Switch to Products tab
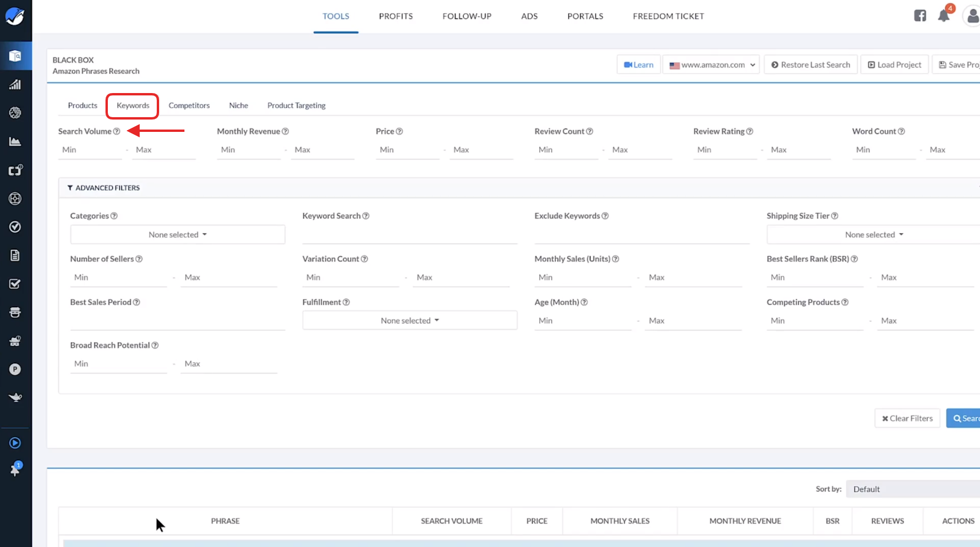The height and width of the screenshot is (547, 980). (x=83, y=105)
